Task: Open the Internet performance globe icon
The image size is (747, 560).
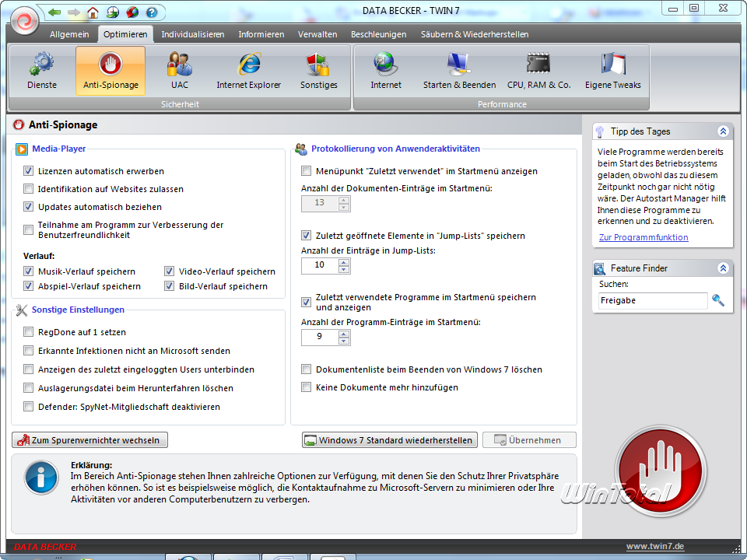Action: tap(386, 65)
